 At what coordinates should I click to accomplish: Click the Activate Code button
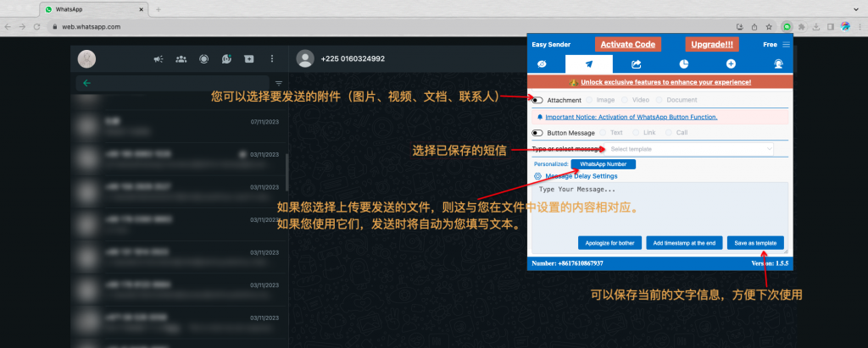628,45
